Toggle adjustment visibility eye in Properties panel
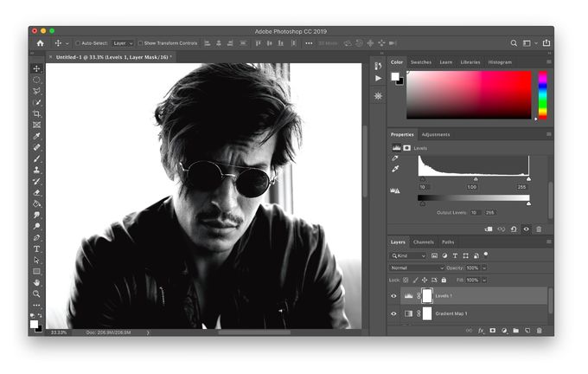Screen dimensions: 588x374 (526, 229)
